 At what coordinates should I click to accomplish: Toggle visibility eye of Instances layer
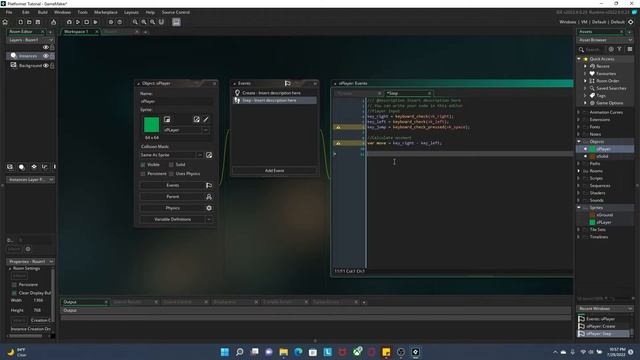[46, 56]
